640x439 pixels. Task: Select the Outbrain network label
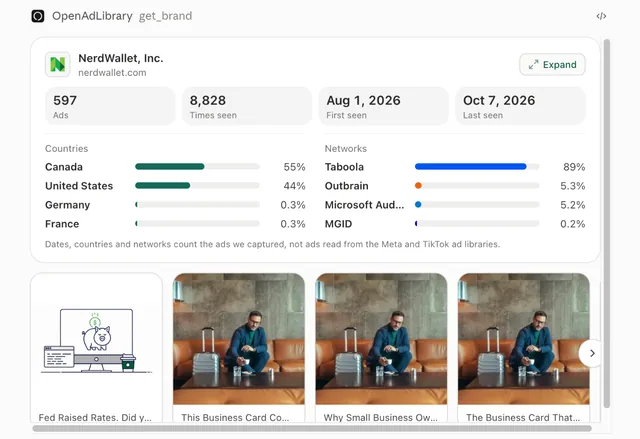coord(347,186)
